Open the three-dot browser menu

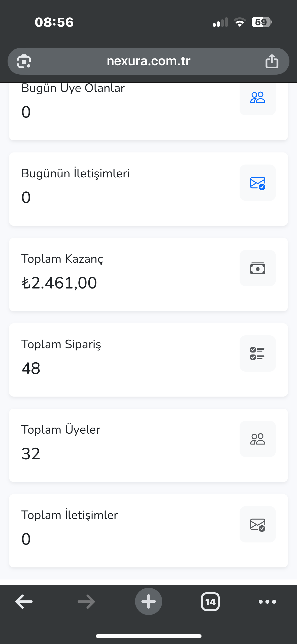coord(267,602)
